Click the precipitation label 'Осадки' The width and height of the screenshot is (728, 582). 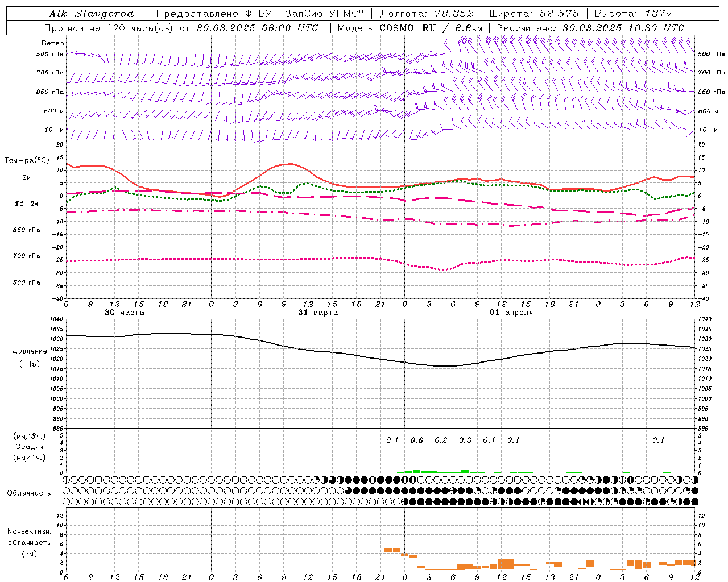[x=30, y=447]
